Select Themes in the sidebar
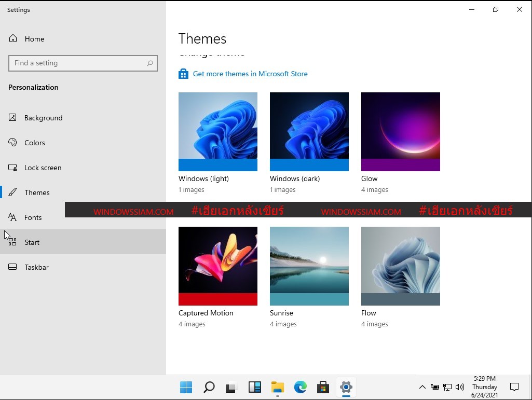This screenshot has width=532, height=400. click(x=83, y=192)
